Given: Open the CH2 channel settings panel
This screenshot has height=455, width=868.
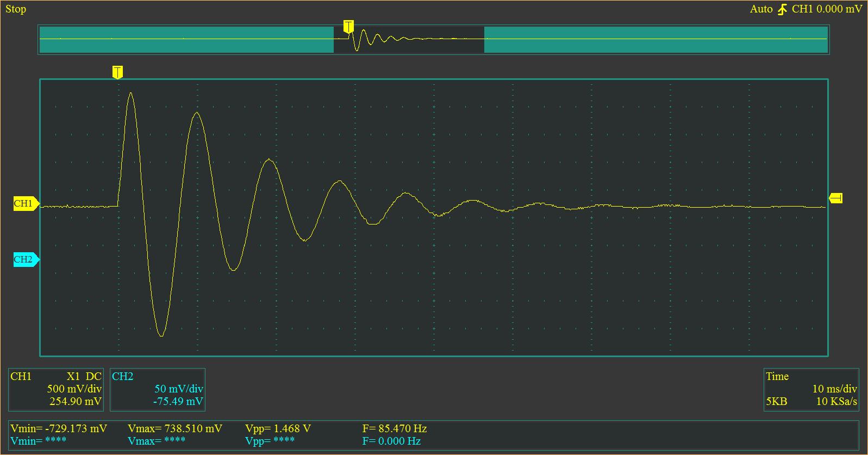Looking at the screenshot, I should (158, 389).
